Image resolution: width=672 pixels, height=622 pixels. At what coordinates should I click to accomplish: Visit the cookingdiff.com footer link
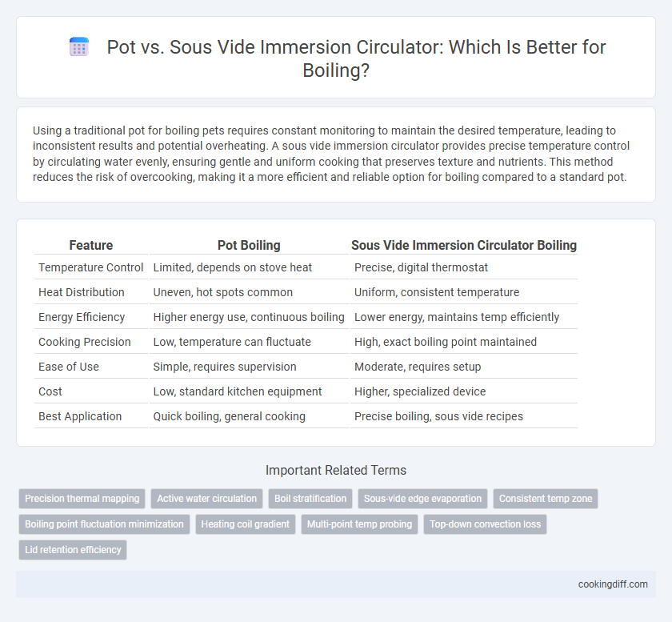pyautogui.click(x=613, y=584)
